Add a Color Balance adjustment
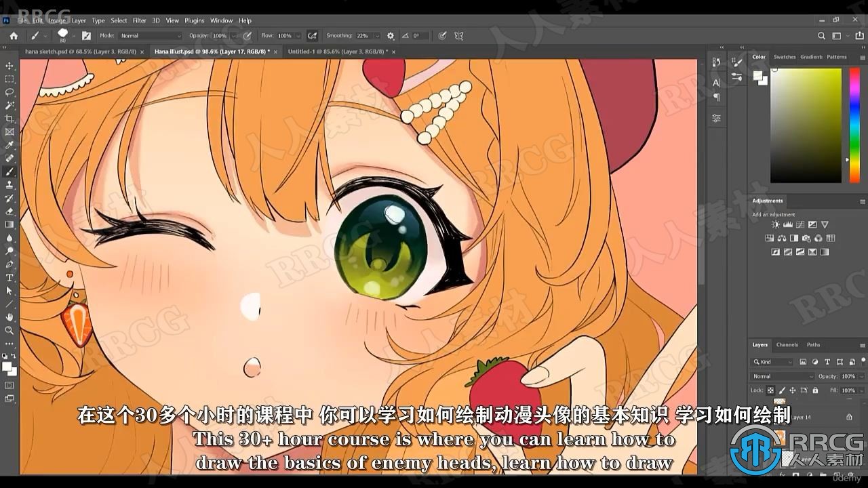The height and width of the screenshot is (488, 868). pyautogui.click(x=782, y=239)
